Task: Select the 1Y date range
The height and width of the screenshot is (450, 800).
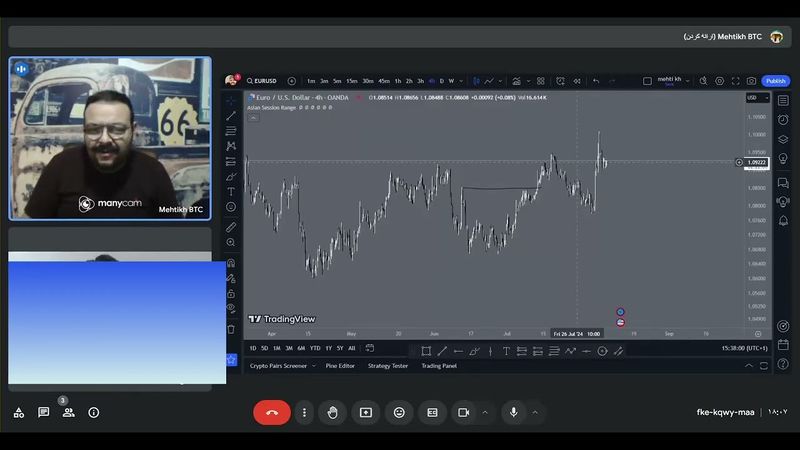Action: [328, 348]
